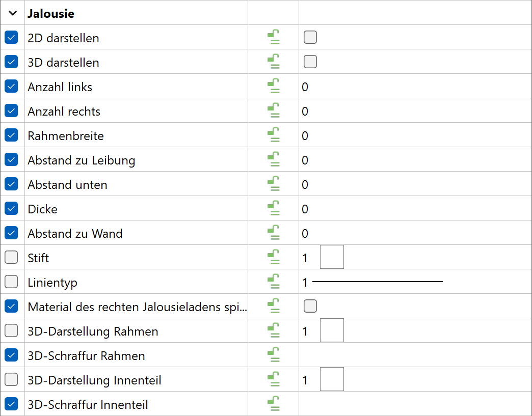Click lock icon next to Dicke
Screen dimensions: 532x416
pos(274,208)
